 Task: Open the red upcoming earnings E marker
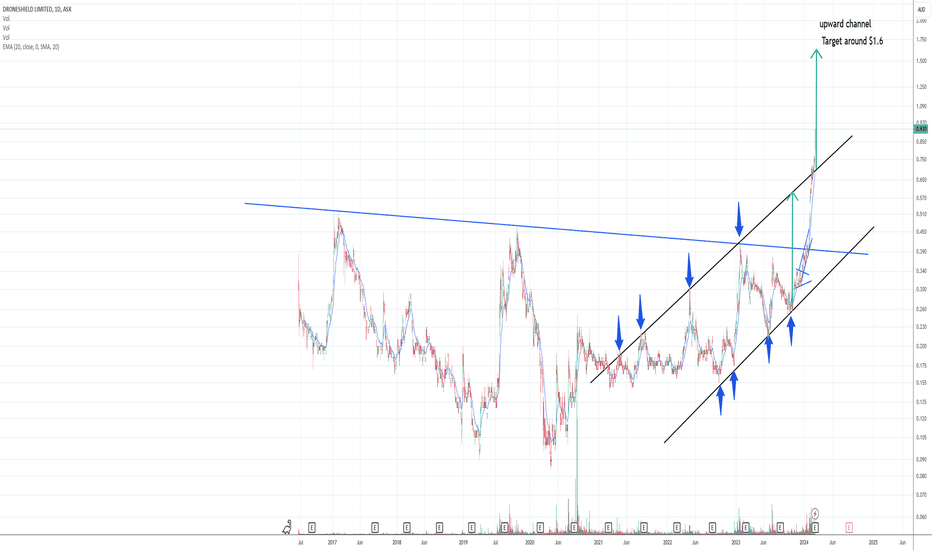[849, 527]
